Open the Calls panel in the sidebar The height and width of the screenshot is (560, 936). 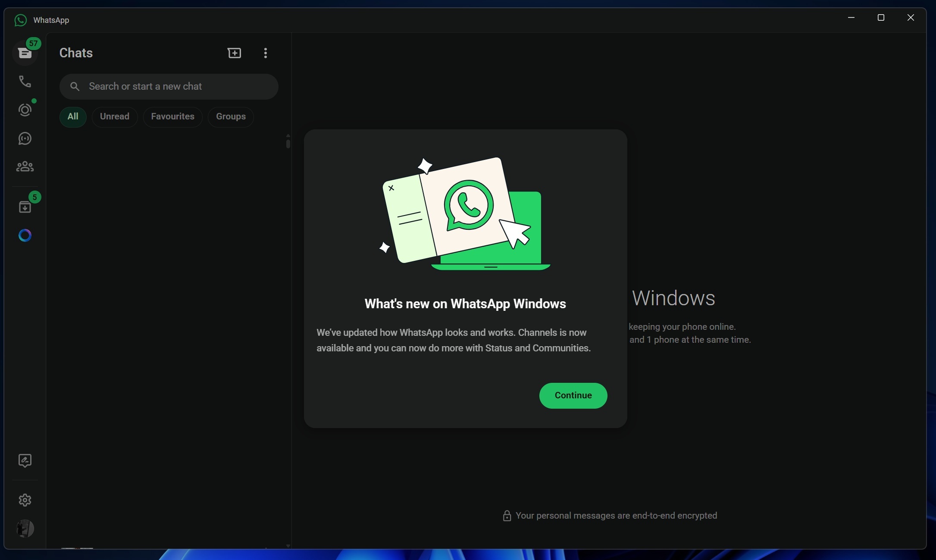(25, 82)
